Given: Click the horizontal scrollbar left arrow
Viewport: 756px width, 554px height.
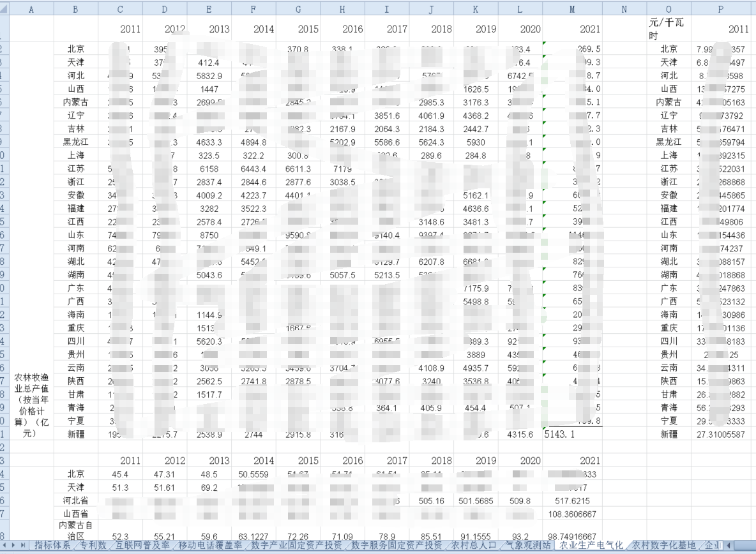Looking at the screenshot, I should click(x=729, y=545).
